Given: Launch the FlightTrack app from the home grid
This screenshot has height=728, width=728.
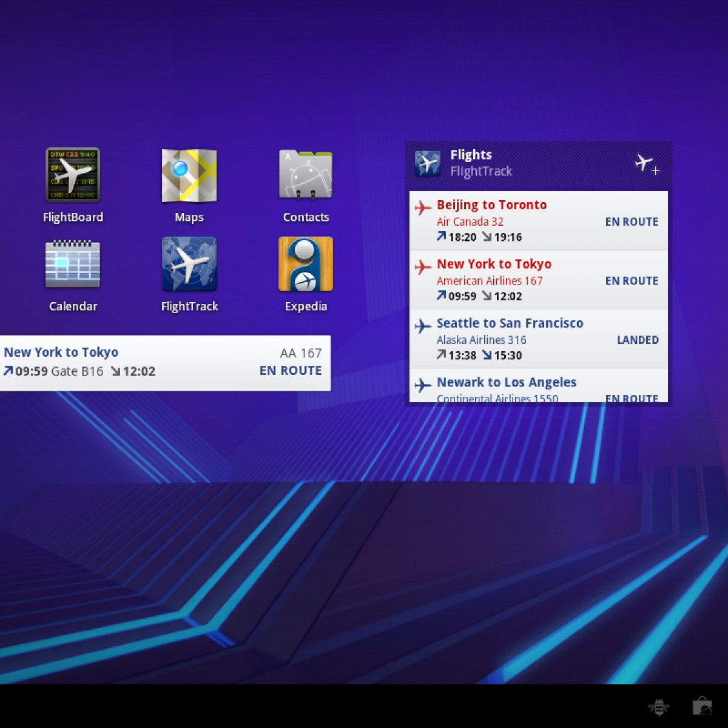Looking at the screenshot, I should [x=189, y=265].
